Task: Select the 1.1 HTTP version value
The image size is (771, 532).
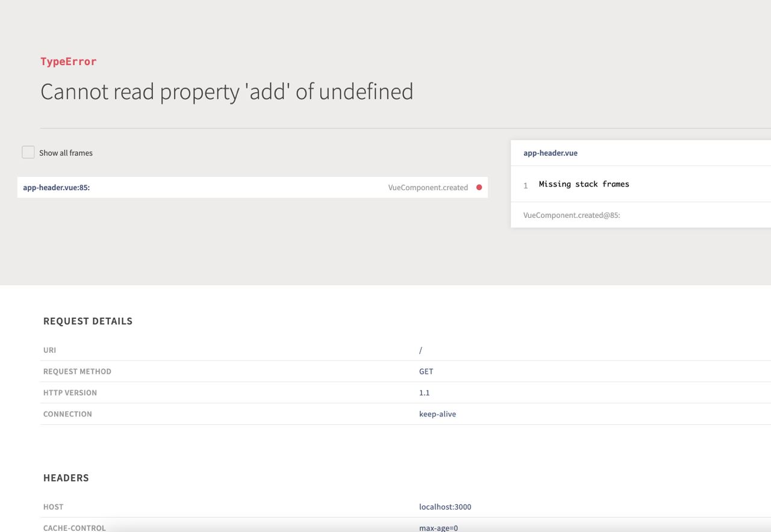Action: click(x=425, y=392)
